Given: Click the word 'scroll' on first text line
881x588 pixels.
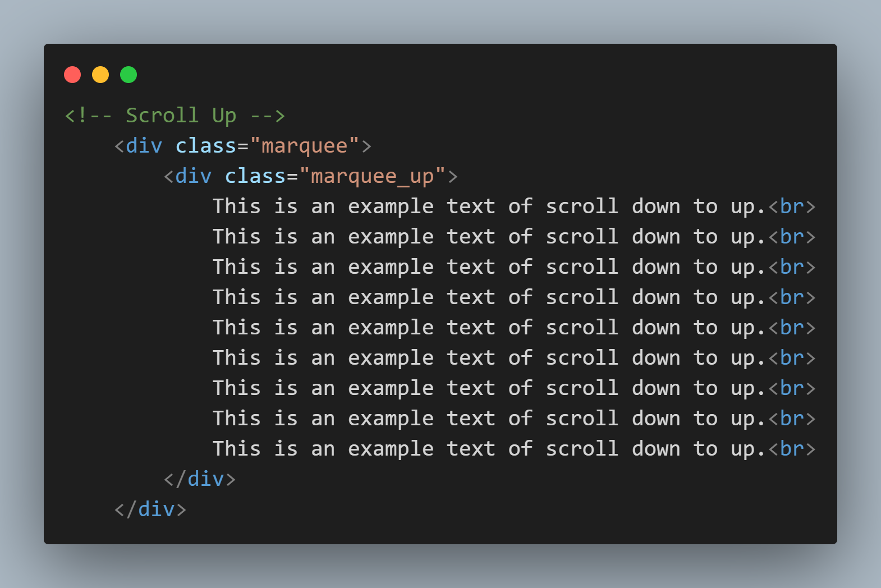Looking at the screenshot, I should point(581,206).
